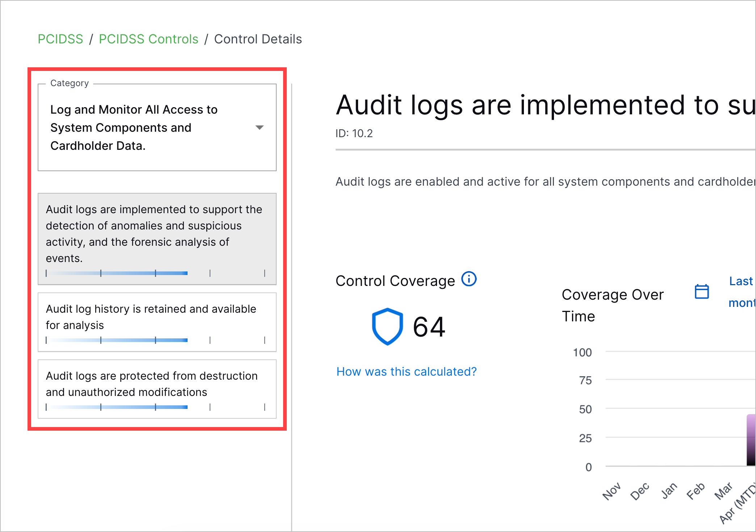Click the Nov label on chart axis
This screenshot has height=532, width=756.
[612, 491]
